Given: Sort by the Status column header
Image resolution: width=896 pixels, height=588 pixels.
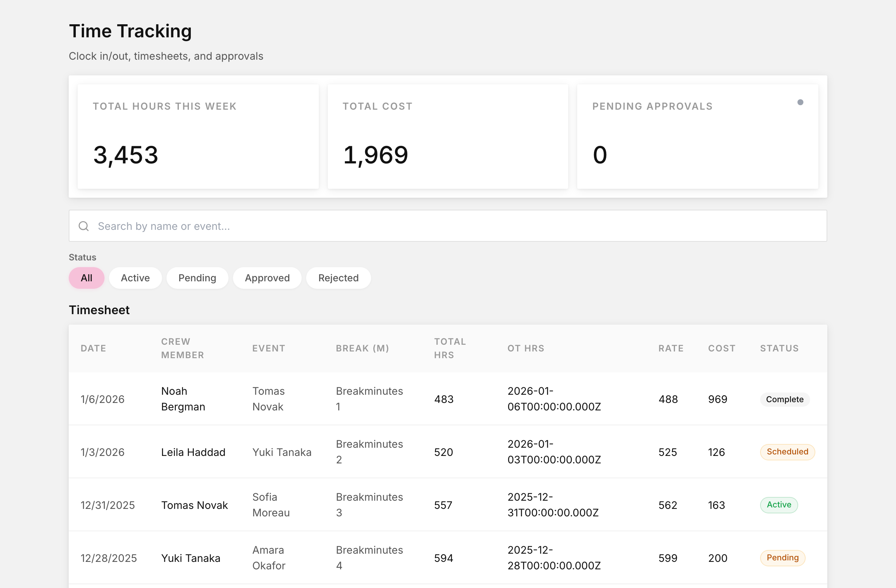Looking at the screenshot, I should (779, 348).
